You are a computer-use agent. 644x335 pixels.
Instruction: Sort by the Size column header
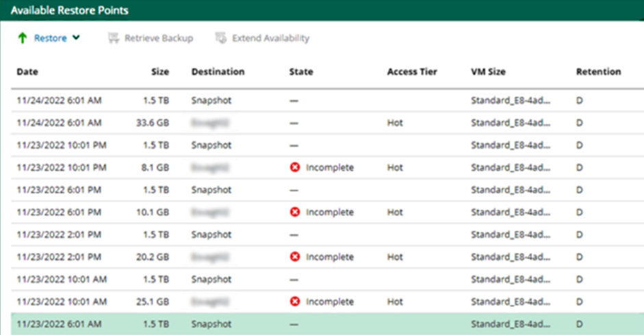coord(159,72)
